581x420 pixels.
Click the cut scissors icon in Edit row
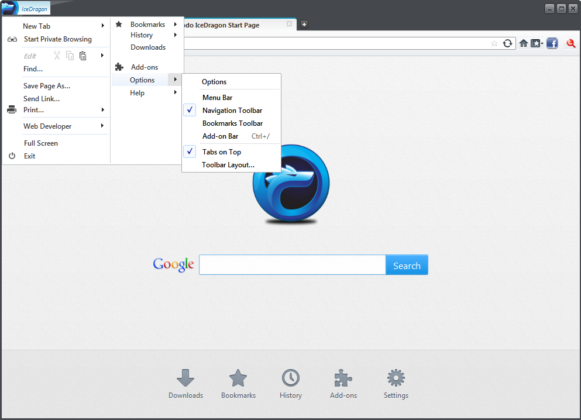coord(57,56)
